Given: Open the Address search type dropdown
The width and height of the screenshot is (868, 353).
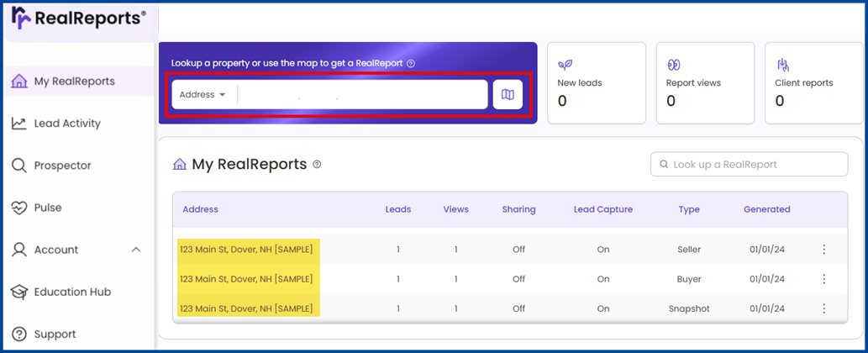Looking at the screenshot, I should (x=203, y=95).
